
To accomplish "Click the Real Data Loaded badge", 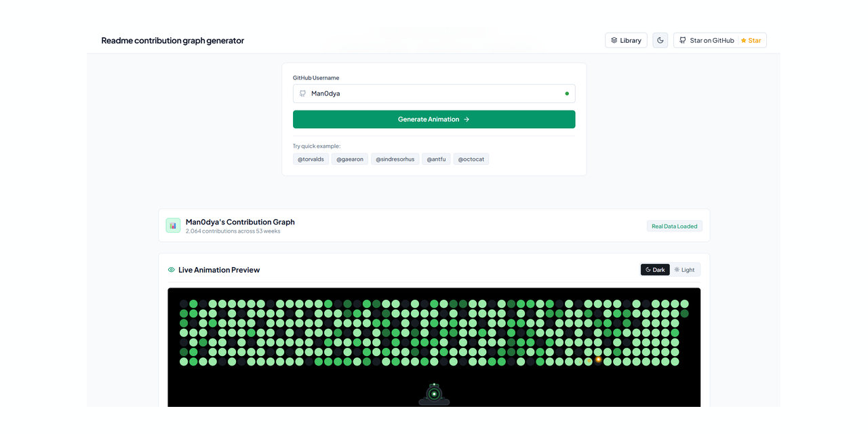I will 675,226.
